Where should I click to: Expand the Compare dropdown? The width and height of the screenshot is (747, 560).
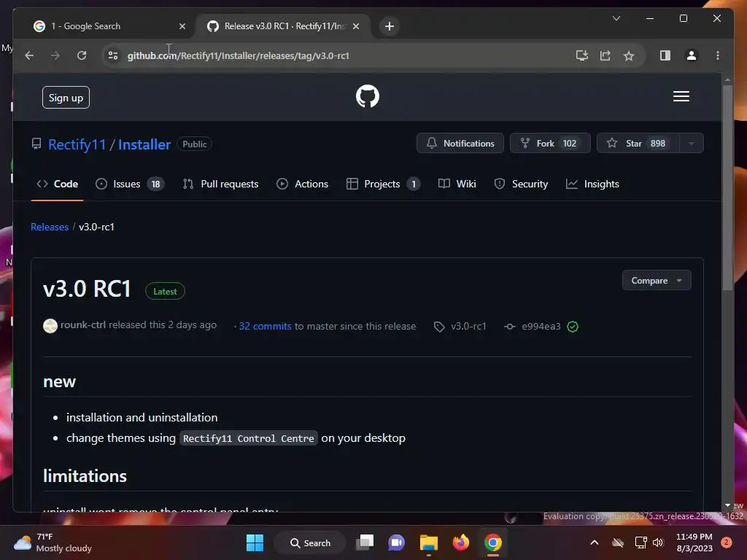657,281
